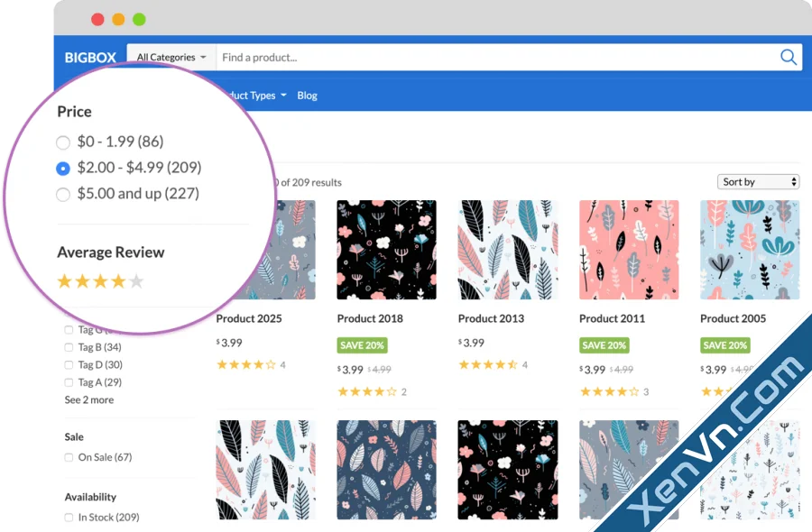Click the Price filter heading
The image size is (812, 532).
pyautogui.click(x=75, y=111)
